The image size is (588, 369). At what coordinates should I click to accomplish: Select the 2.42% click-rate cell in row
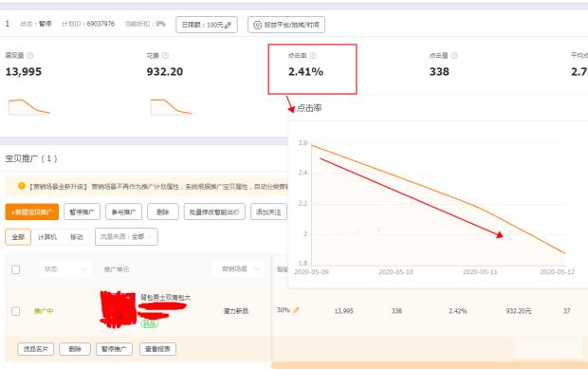(458, 311)
